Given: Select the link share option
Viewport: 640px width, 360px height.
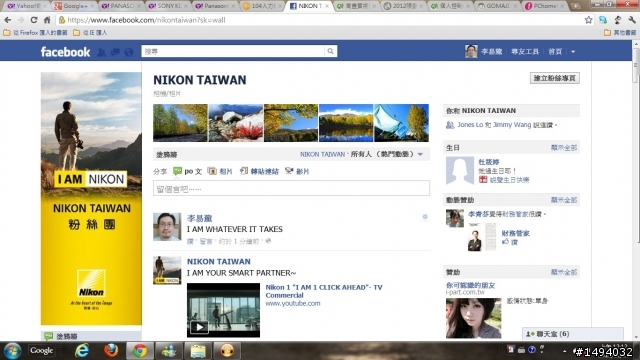Looking at the screenshot, I should click(x=259, y=171).
